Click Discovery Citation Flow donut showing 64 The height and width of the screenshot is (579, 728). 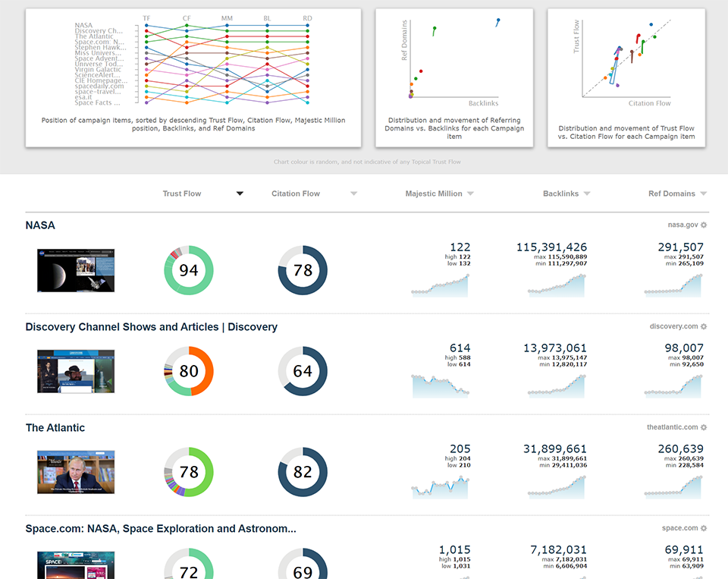303,372
